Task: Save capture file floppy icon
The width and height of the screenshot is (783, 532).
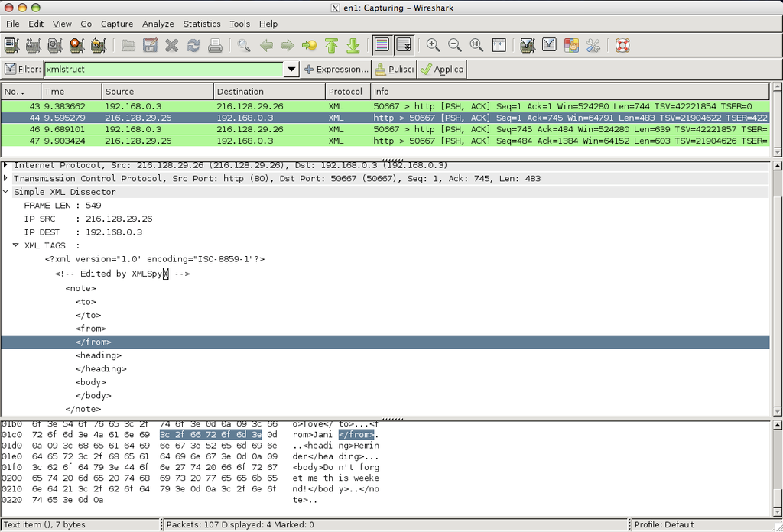Action: tap(150, 45)
